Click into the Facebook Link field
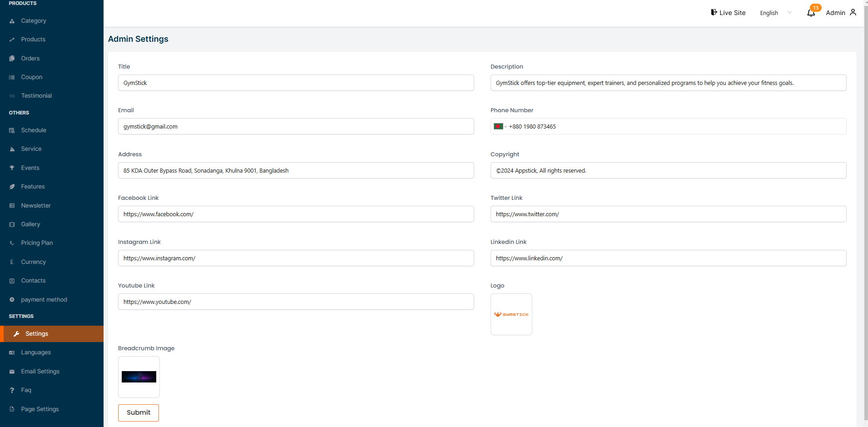Image resolution: width=868 pixels, height=427 pixels. [296, 214]
